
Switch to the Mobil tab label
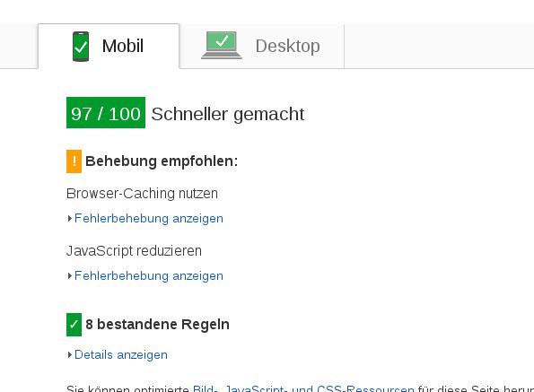123,46
